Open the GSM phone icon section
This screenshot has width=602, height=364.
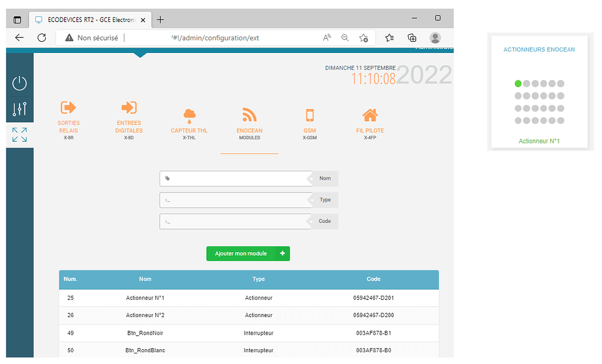point(309,115)
